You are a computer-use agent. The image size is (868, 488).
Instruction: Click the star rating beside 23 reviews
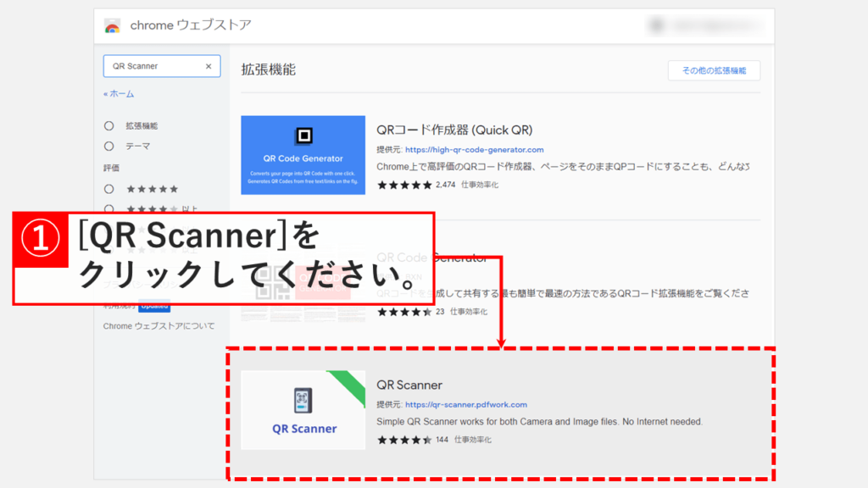tap(403, 312)
